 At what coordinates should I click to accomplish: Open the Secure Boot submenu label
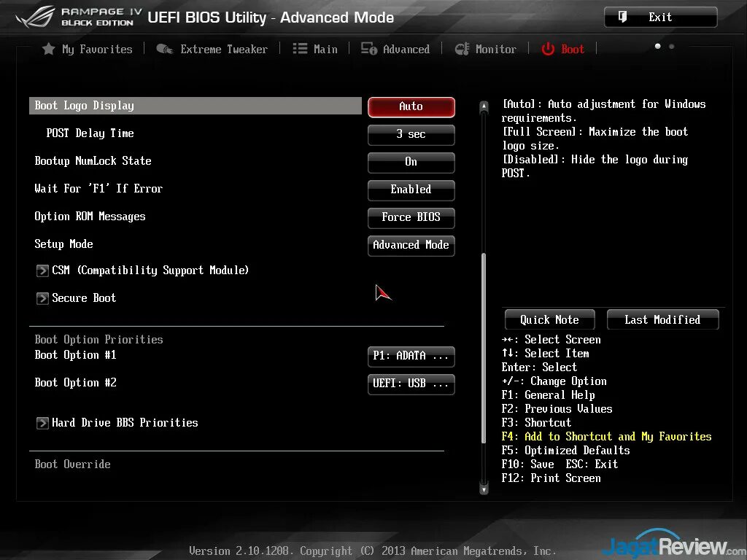pos(84,297)
